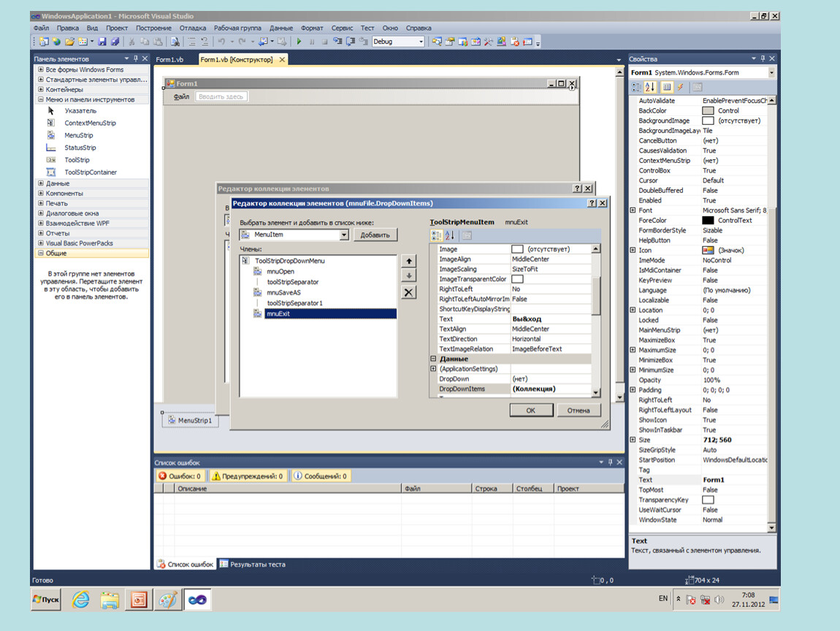Viewport: 840px width, 631px height.
Task: Expand the Font property
Action: point(633,210)
